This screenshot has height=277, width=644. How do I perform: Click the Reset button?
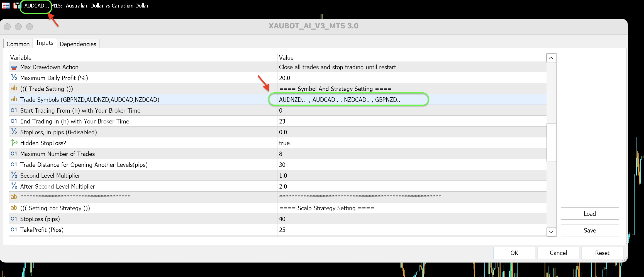pyautogui.click(x=602, y=253)
